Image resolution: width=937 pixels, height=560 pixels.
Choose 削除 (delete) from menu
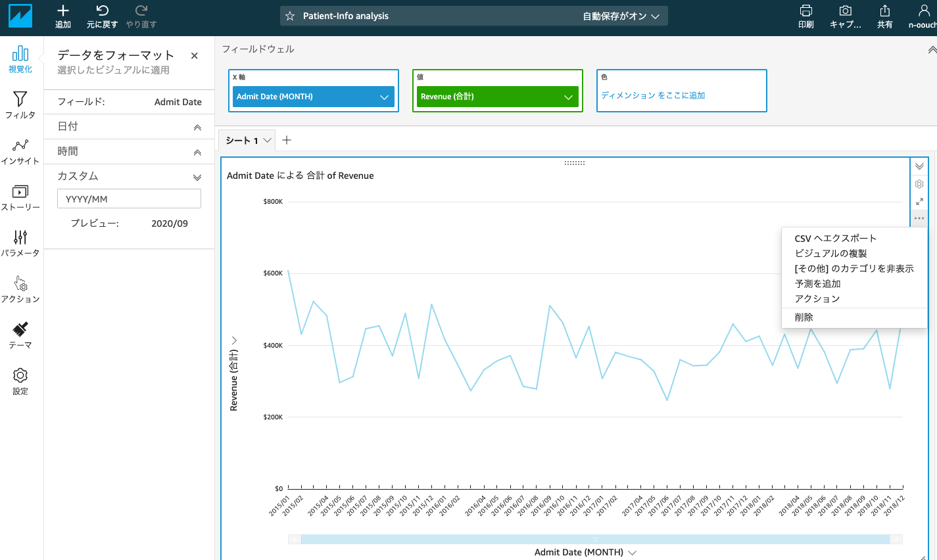point(804,317)
